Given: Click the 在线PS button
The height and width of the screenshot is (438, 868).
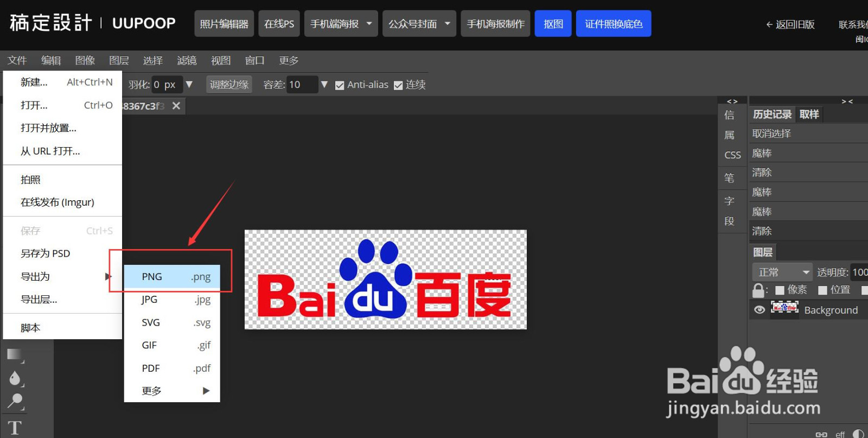Looking at the screenshot, I should tap(279, 24).
